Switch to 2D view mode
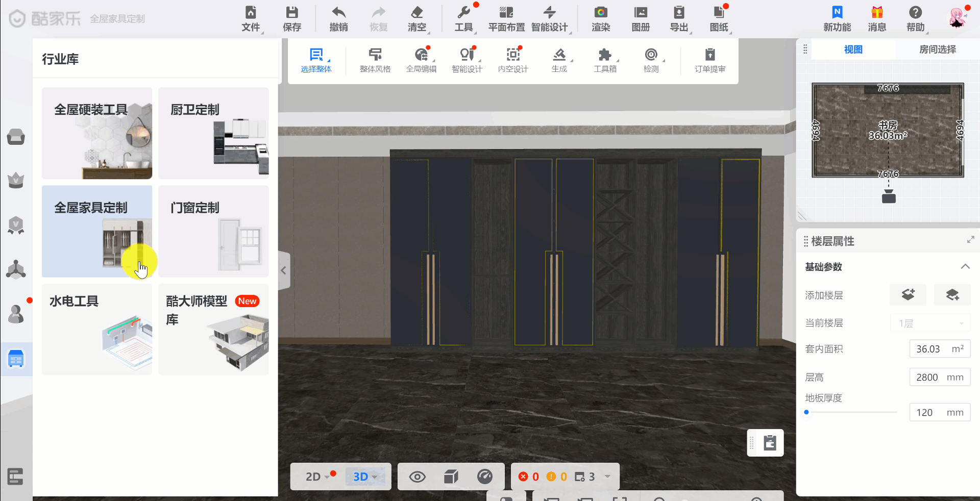 [313, 477]
